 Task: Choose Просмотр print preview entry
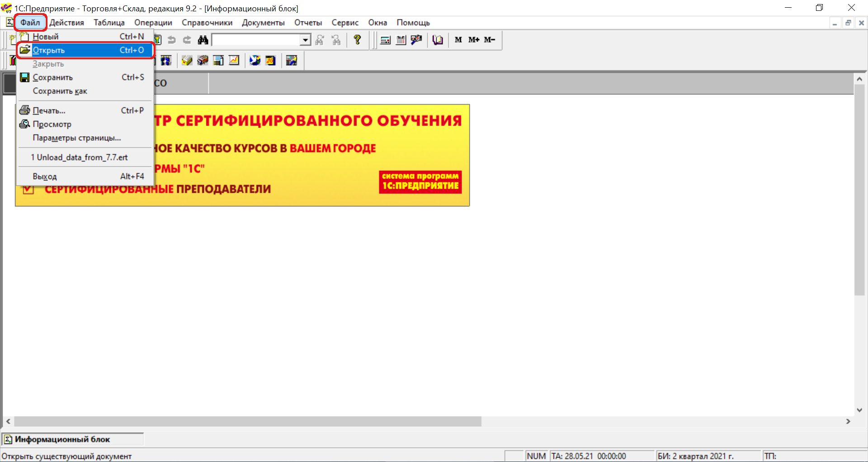[x=85, y=124]
